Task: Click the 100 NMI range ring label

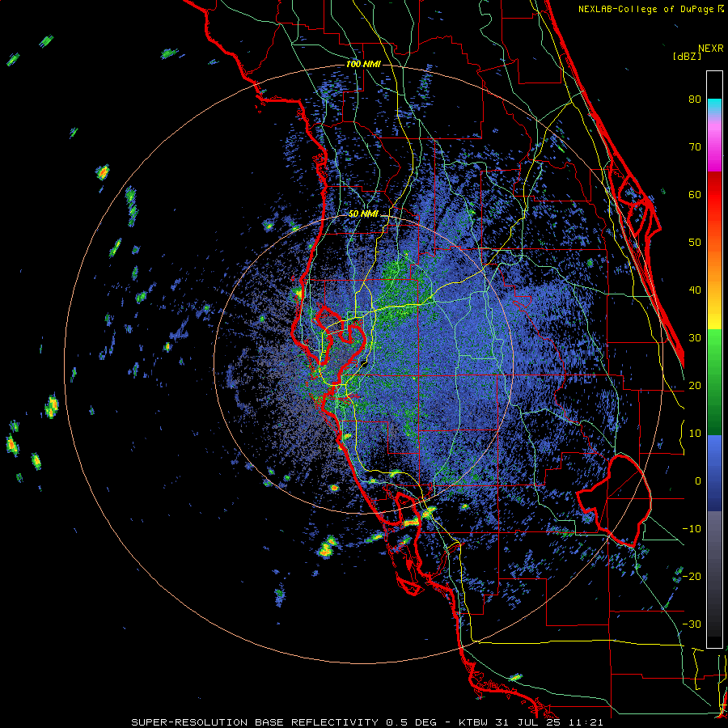Action: tap(363, 64)
